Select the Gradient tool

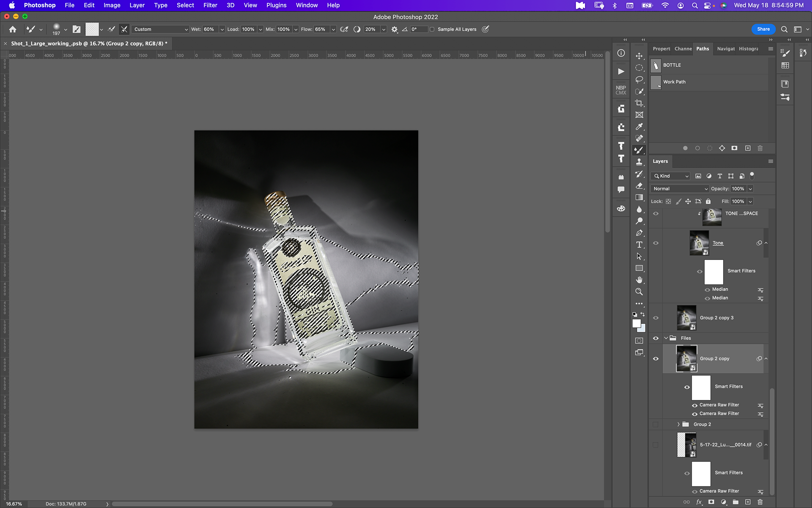(x=639, y=197)
